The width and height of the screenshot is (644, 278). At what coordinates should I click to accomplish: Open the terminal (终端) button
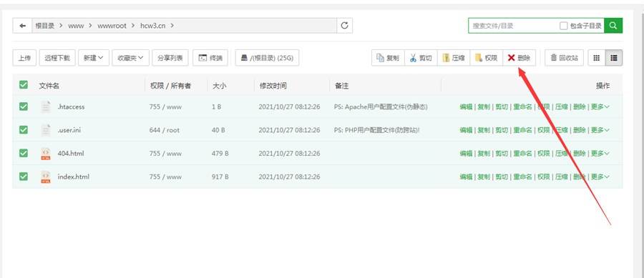(x=210, y=58)
